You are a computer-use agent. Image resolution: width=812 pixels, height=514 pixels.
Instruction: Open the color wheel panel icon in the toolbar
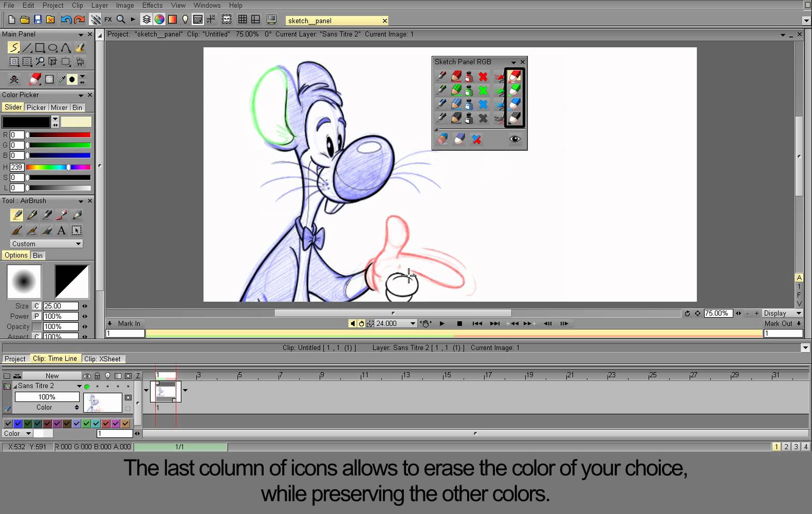coord(160,20)
